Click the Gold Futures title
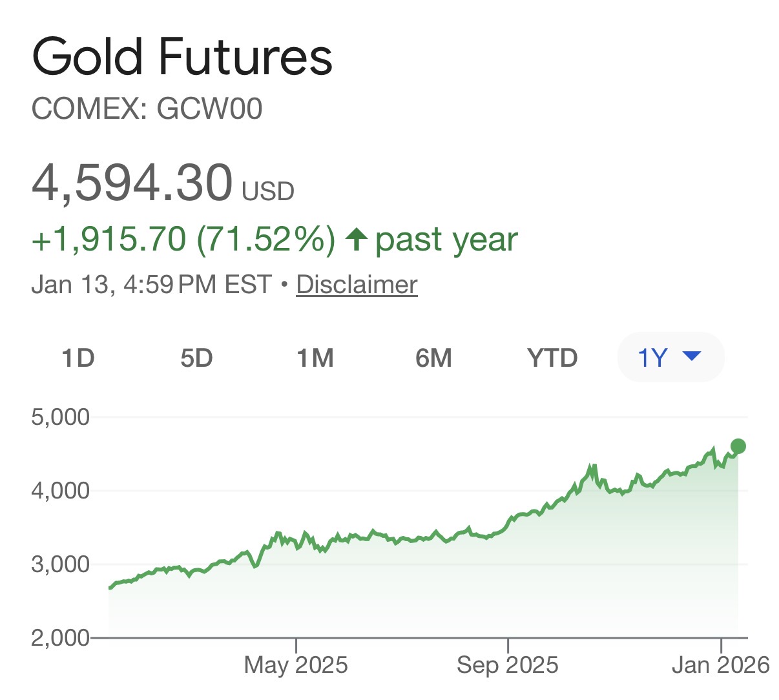The height and width of the screenshot is (700, 779). (182, 57)
